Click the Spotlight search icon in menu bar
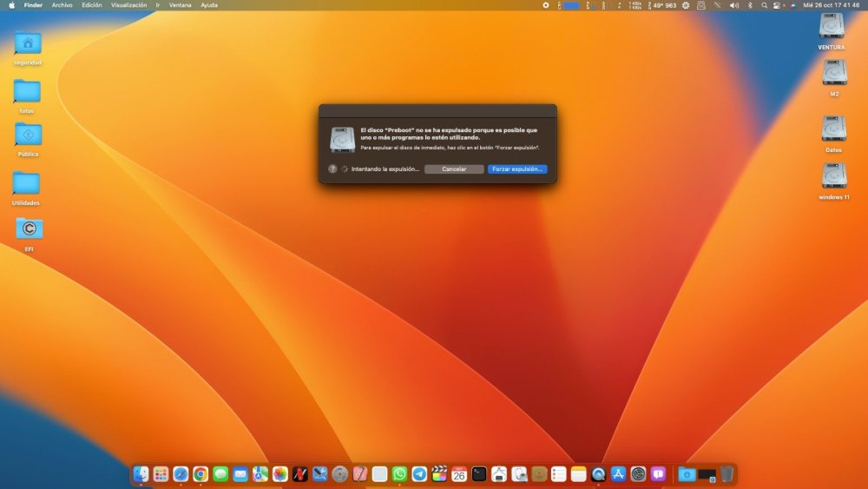This screenshot has width=868, height=489. pos(765,5)
